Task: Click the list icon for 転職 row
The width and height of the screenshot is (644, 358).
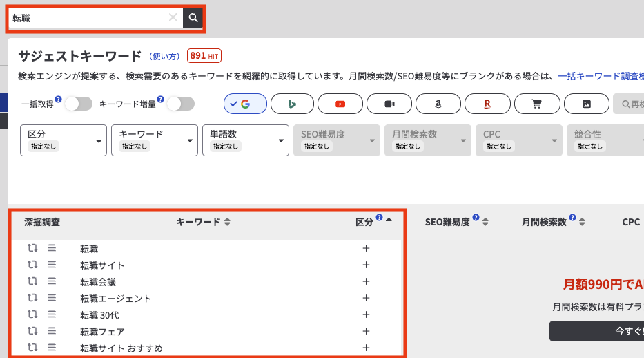Action: [x=52, y=248]
